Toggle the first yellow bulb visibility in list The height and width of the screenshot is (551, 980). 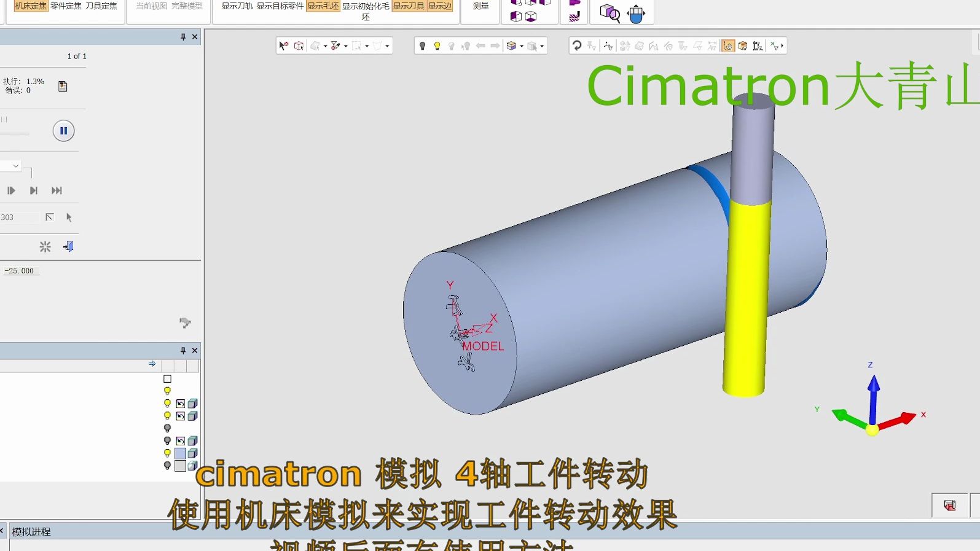tap(167, 391)
